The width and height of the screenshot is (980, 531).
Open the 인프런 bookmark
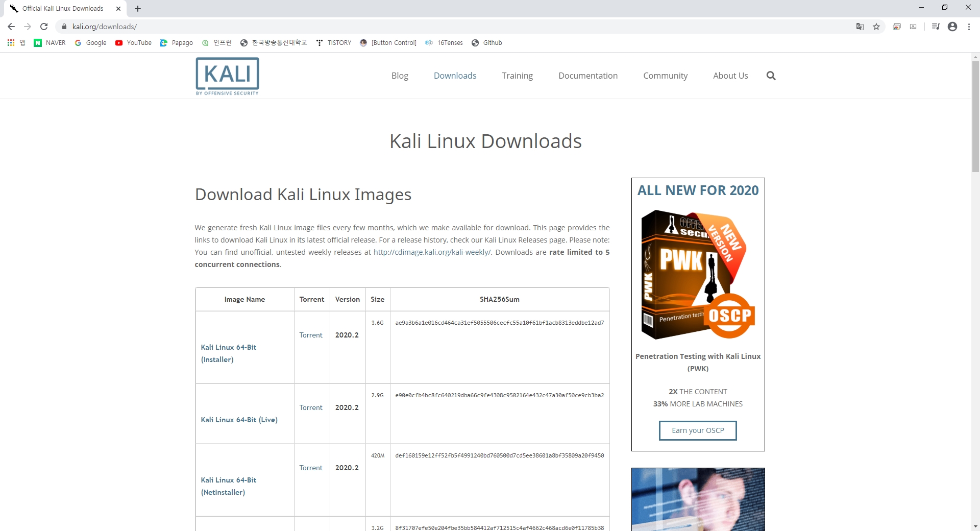pos(216,43)
